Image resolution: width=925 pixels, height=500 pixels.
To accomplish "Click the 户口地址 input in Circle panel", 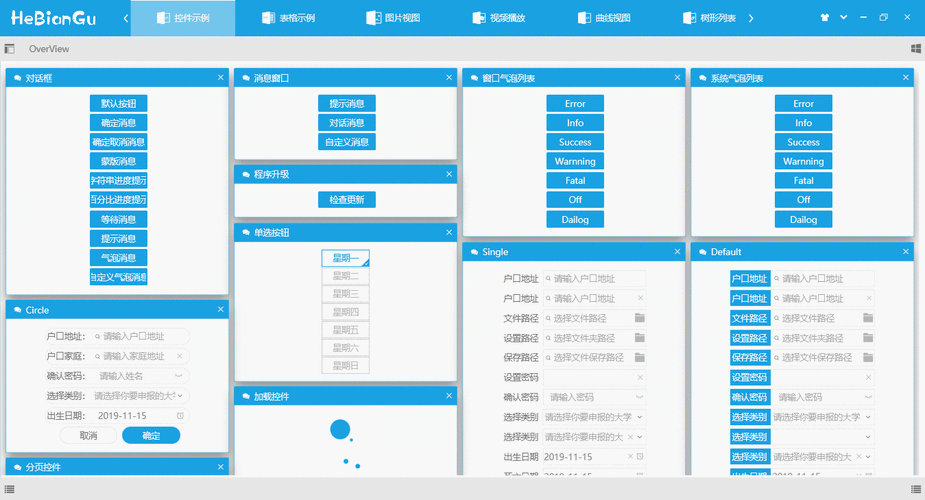I will click(x=138, y=337).
